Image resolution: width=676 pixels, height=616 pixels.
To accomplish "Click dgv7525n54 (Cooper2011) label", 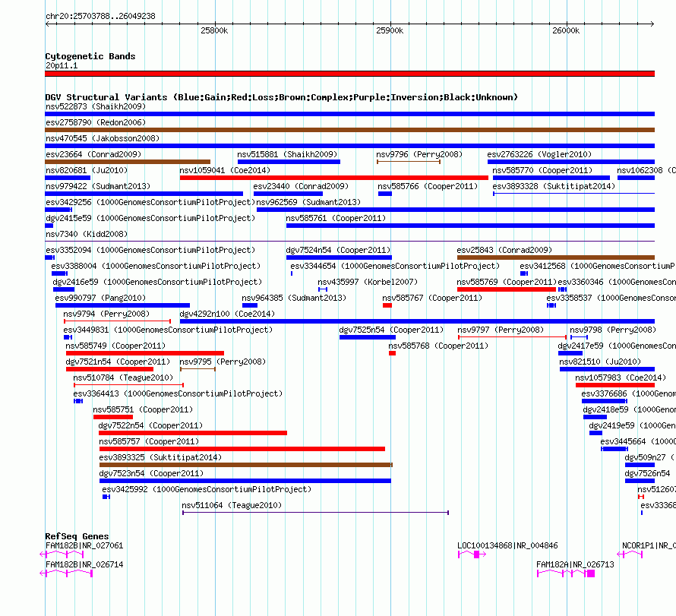I will point(391,330).
